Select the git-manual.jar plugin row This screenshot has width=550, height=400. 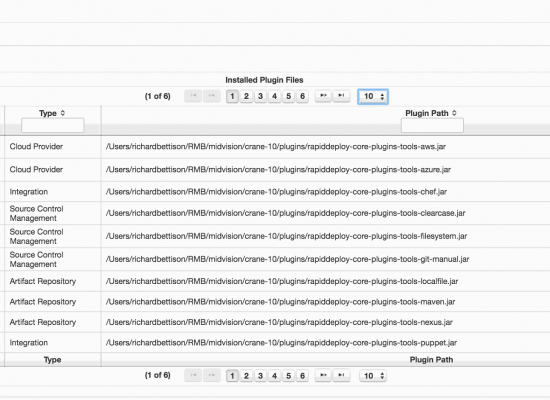(x=275, y=259)
